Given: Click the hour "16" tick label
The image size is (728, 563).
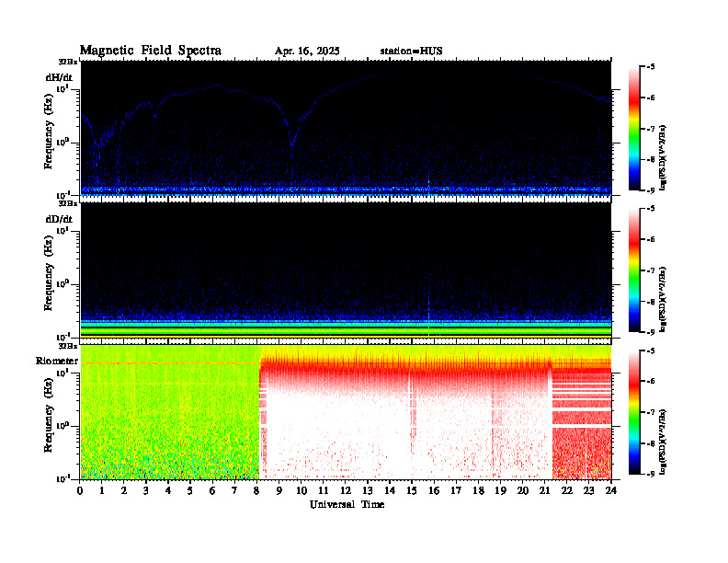Looking at the screenshot, I should click(x=434, y=491).
